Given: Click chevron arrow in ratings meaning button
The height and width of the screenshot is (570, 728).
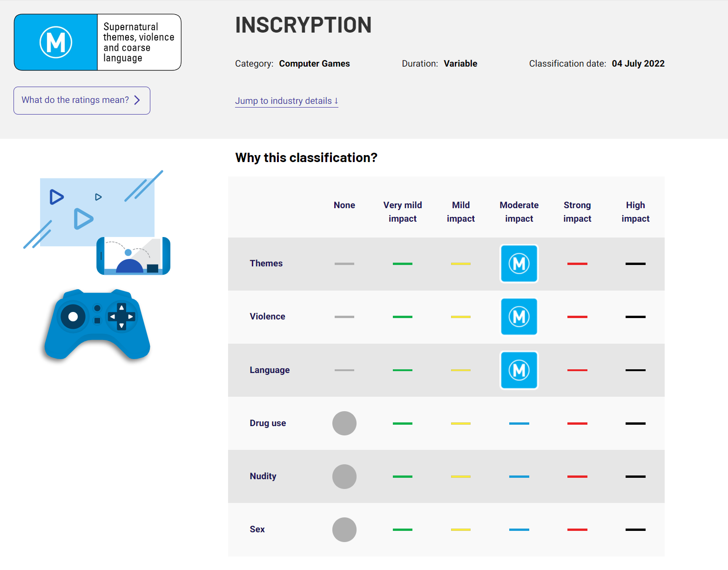Looking at the screenshot, I should pos(137,100).
